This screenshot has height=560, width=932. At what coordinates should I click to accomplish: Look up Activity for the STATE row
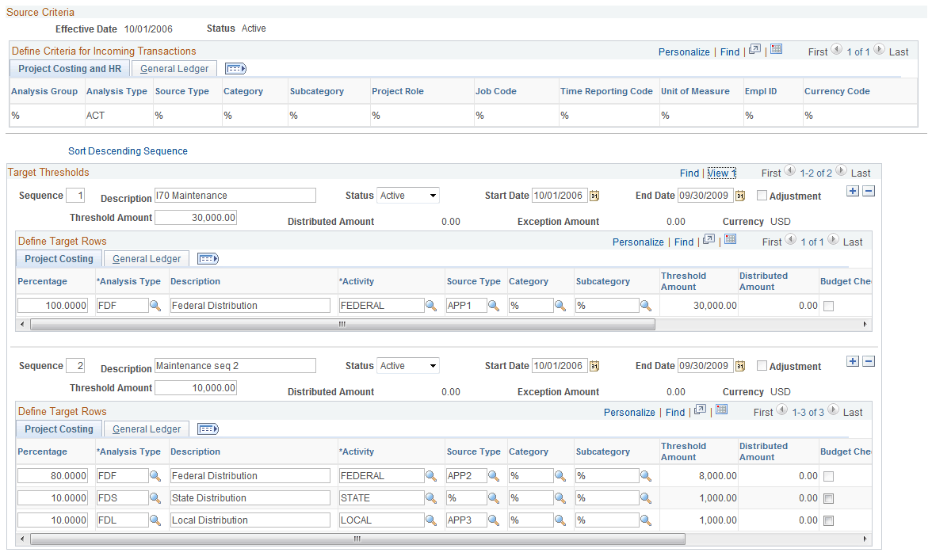tap(431, 497)
